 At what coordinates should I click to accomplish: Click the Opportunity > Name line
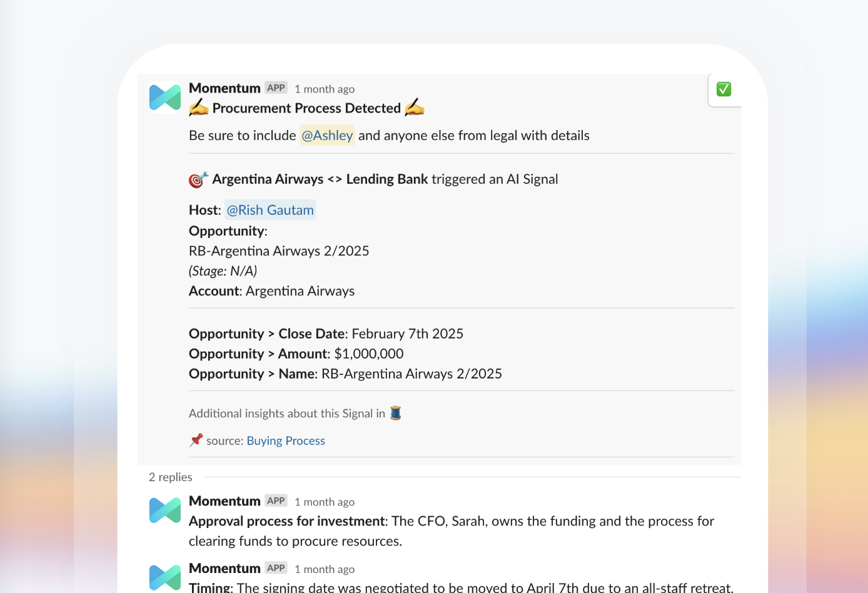click(345, 374)
